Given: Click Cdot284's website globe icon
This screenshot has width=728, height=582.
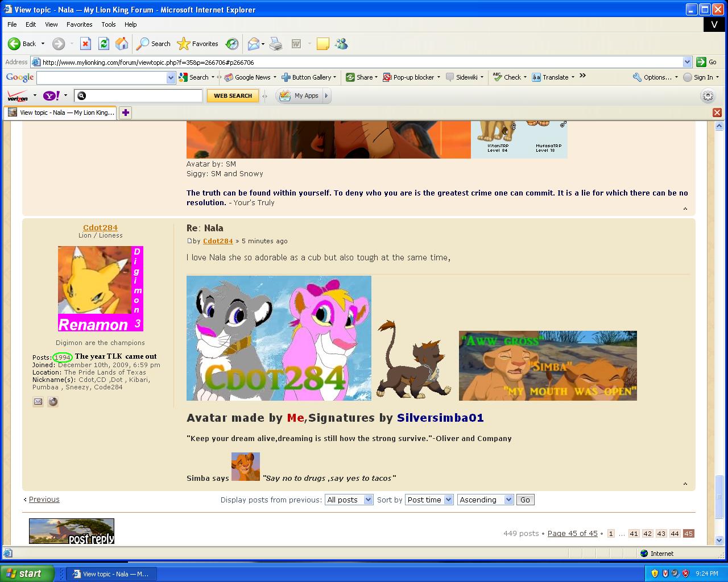Looking at the screenshot, I should (53, 402).
